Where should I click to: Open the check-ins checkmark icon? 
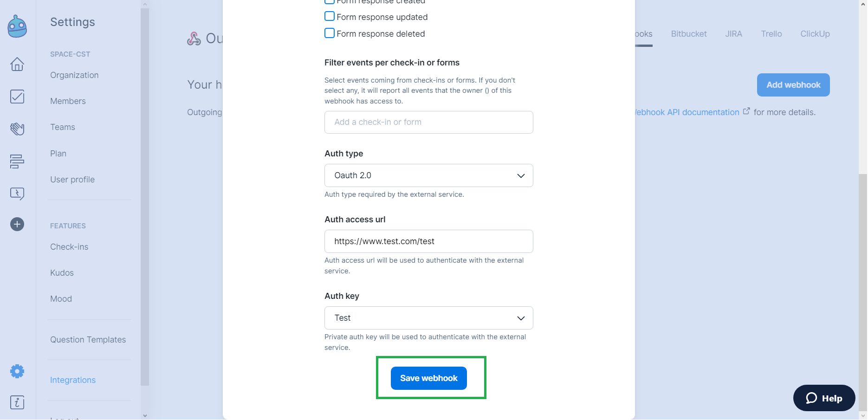click(17, 97)
